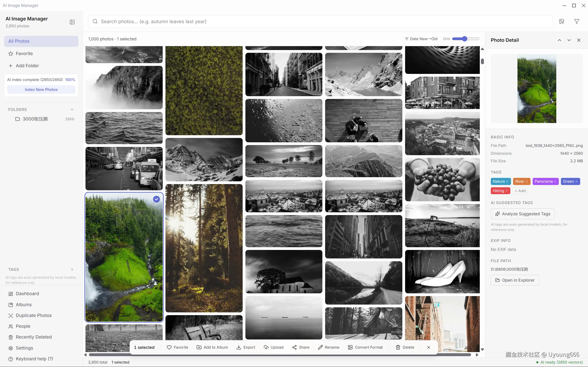The height and width of the screenshot is (367, 588).
Task: Click the search magnifier icon
Action: tap(95, 21)
